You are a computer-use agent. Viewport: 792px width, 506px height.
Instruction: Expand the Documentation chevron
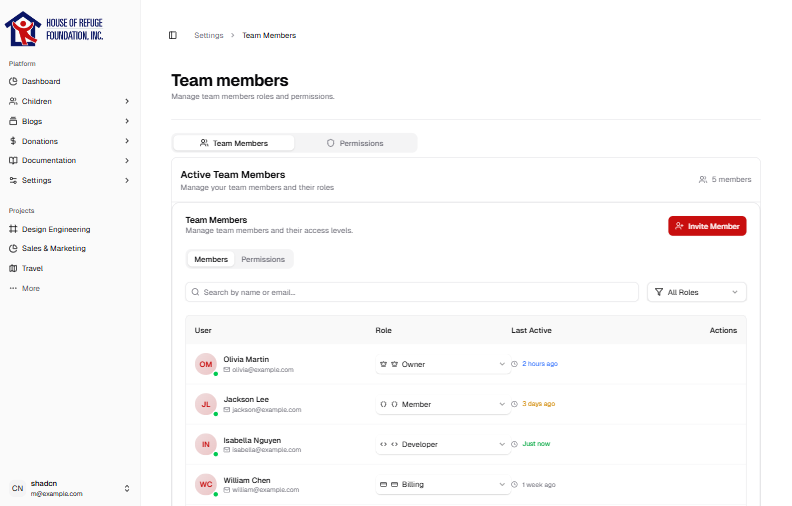click(x=127, y=161)
